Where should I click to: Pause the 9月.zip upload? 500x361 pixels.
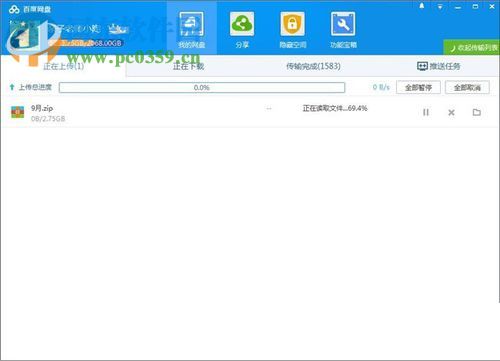click(426, 112)
